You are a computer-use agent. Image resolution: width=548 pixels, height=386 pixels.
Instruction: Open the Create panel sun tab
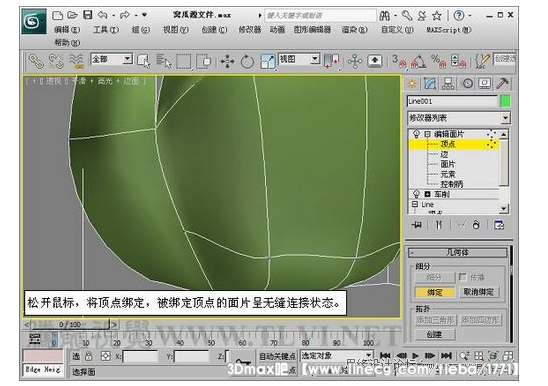[x=412, y=84]
